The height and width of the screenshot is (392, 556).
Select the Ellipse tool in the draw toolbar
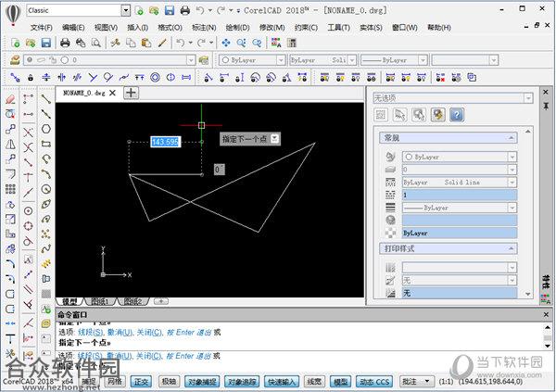pos(46,204)
